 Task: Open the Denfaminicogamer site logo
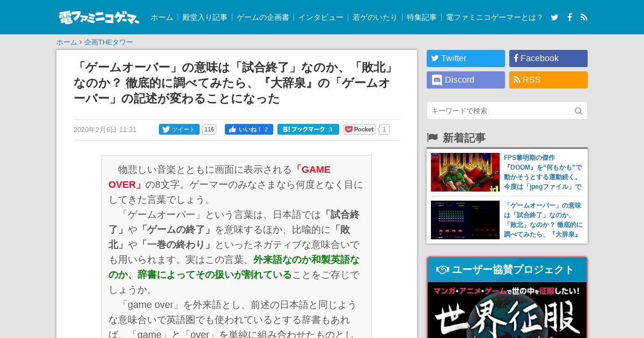click(99, 17)
